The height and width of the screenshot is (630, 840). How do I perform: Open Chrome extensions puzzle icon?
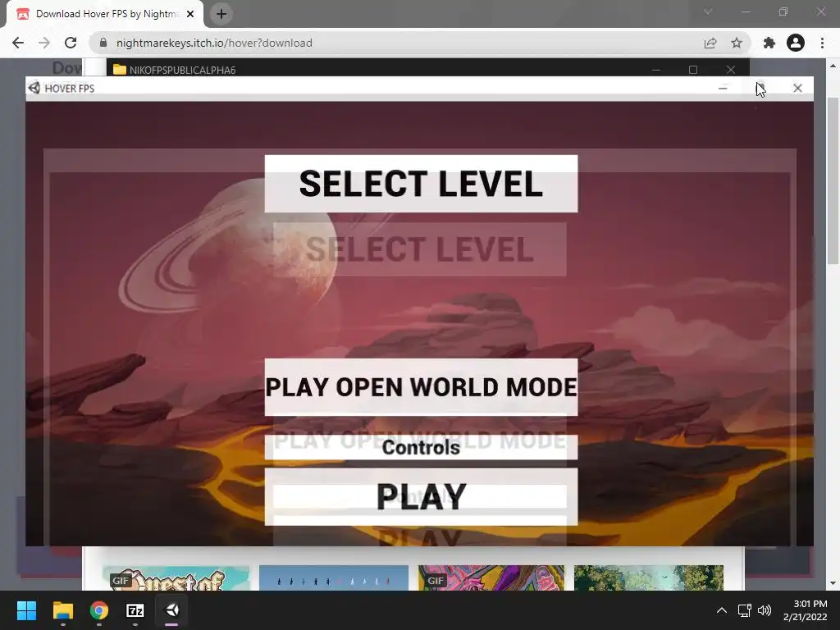(769, 43)
